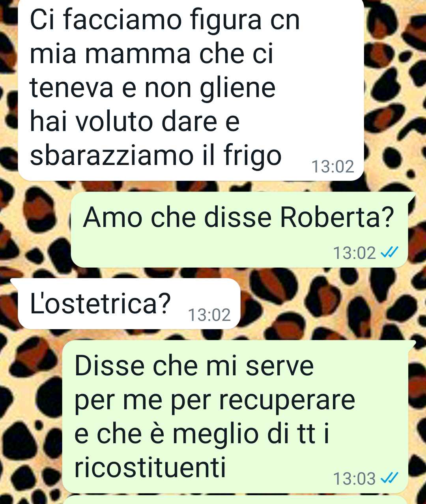Tap the 13:02 time next to L'ostetrica

click(209, 315)
